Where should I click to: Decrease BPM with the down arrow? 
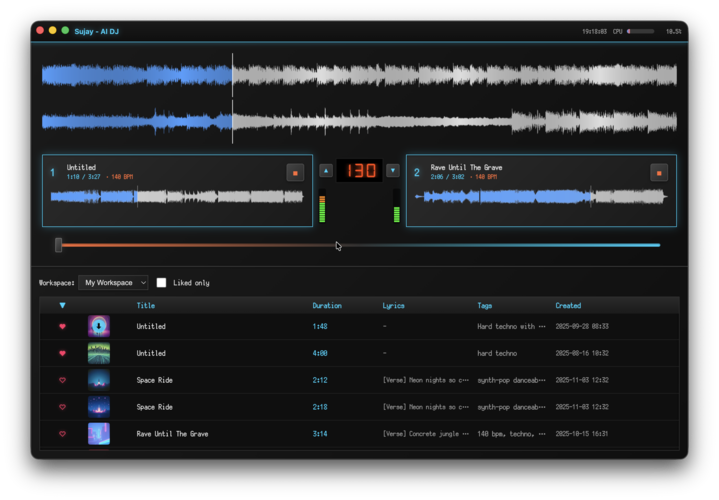point(393,171)
